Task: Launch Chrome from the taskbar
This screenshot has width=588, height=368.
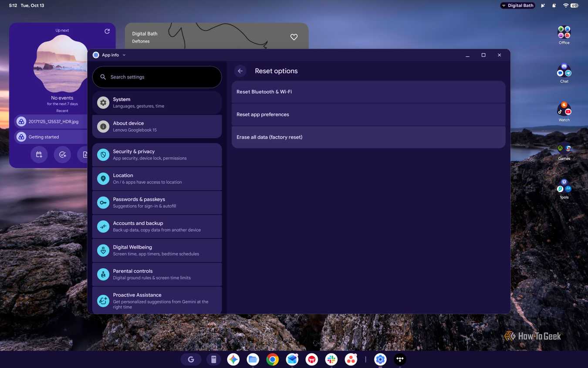Action: point(273,359)
